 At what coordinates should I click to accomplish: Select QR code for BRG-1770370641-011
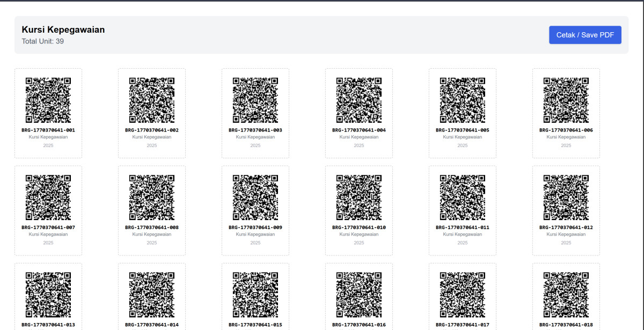[463, 197]
